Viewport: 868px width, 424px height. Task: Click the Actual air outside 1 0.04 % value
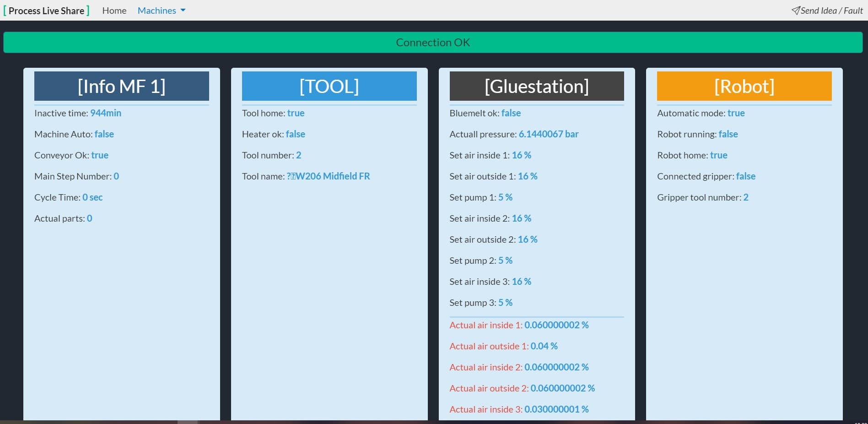click(544, 346)
